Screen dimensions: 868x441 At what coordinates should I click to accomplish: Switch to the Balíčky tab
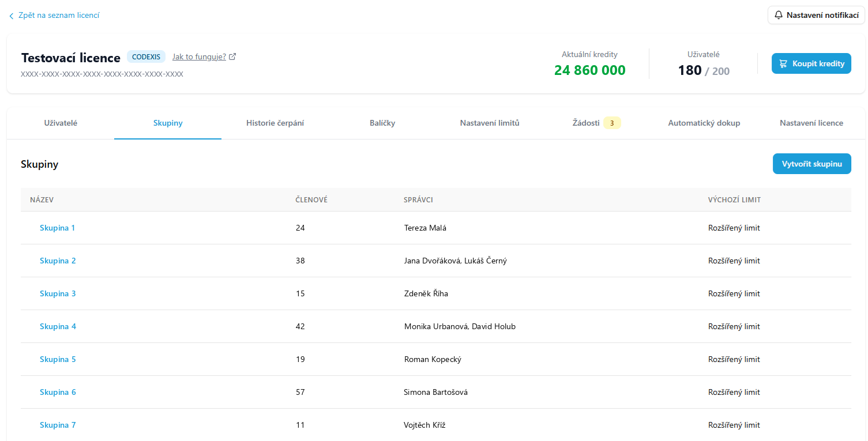382,123
